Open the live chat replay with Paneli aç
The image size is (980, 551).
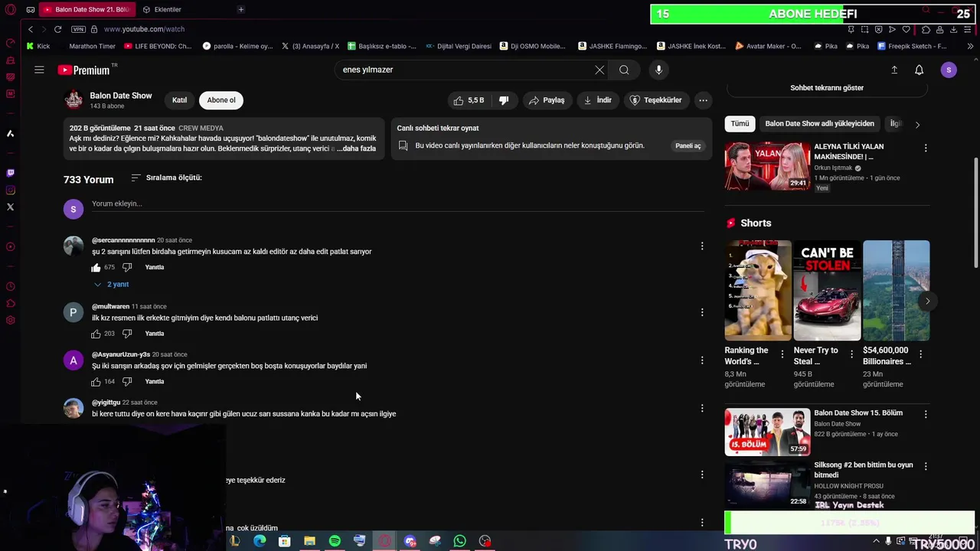pos(688,145)
